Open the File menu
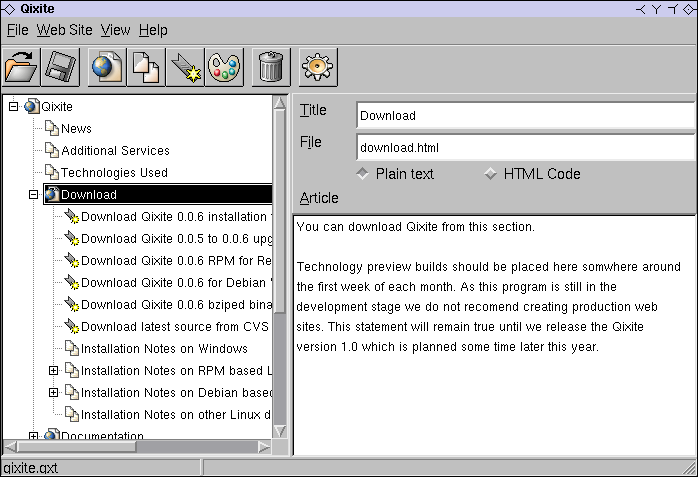The image size is (698, 477). point(18,30)
